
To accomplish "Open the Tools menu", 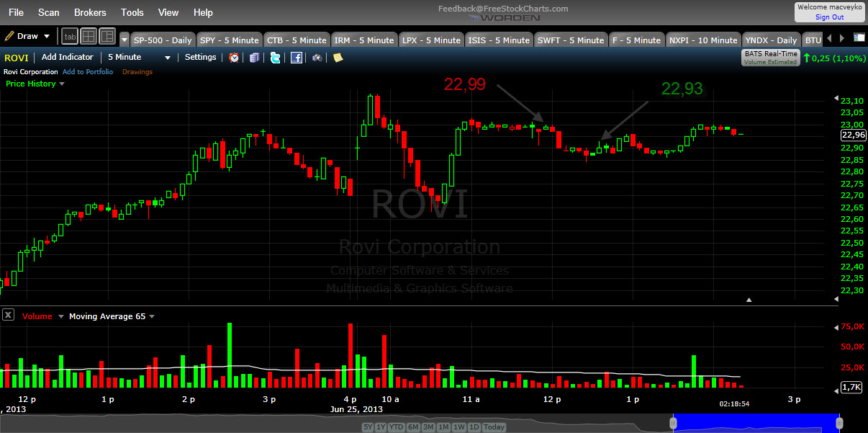I will click(132, 12).
